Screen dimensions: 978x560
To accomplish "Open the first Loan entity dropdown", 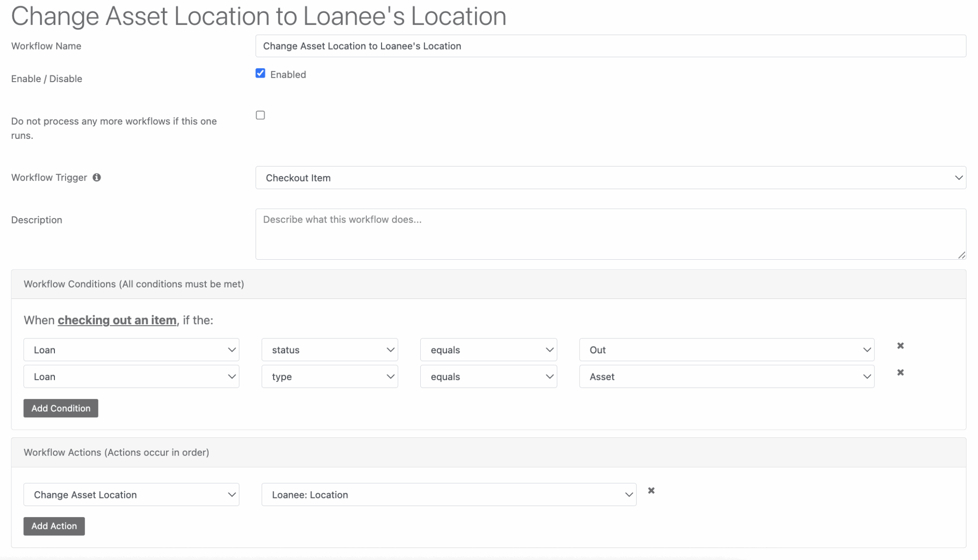I will [131, 349].
